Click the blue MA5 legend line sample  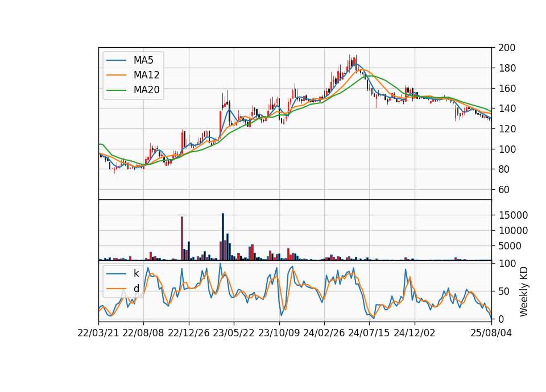tap(116, 60)
